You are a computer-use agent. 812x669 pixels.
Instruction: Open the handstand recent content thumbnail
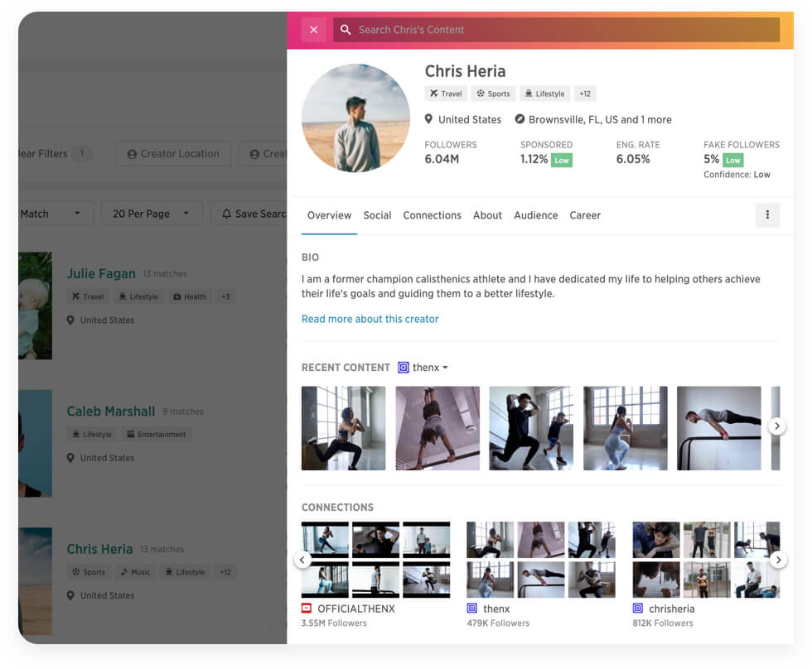(437, 428)
